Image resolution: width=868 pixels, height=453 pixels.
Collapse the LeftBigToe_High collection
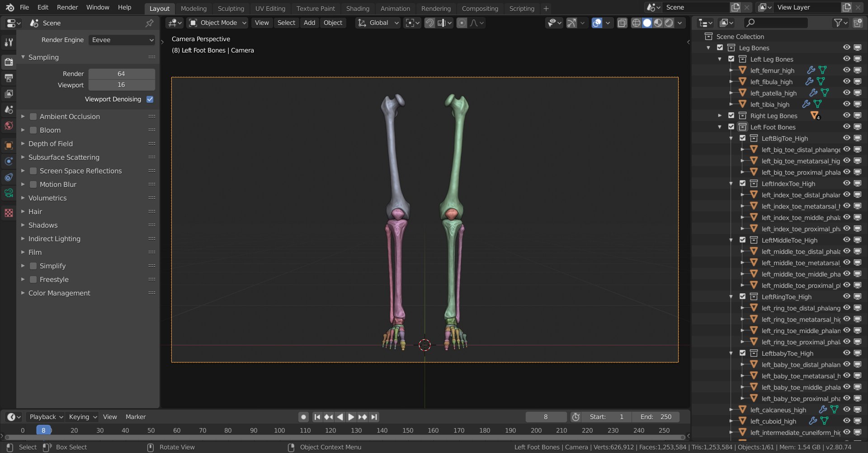(731, 138)
